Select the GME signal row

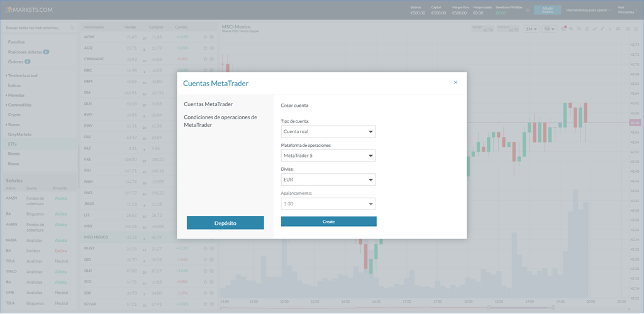(39, 293)
